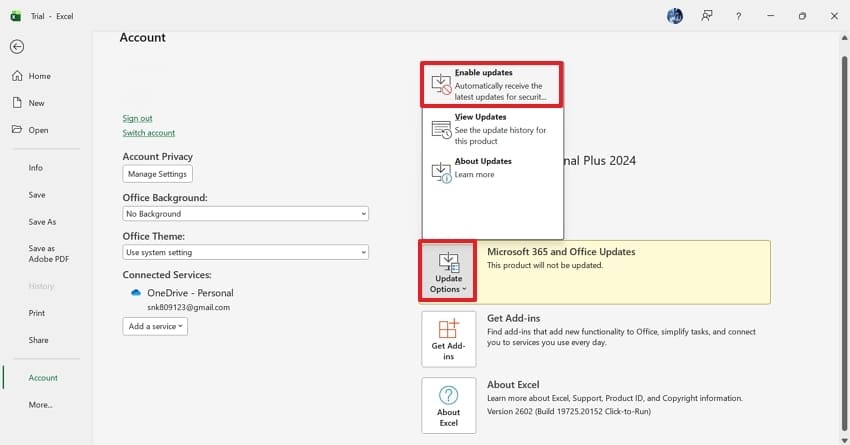Screen dimensions: 850x445
Task: Click the back arrow icon
Action: coord(17,47)
